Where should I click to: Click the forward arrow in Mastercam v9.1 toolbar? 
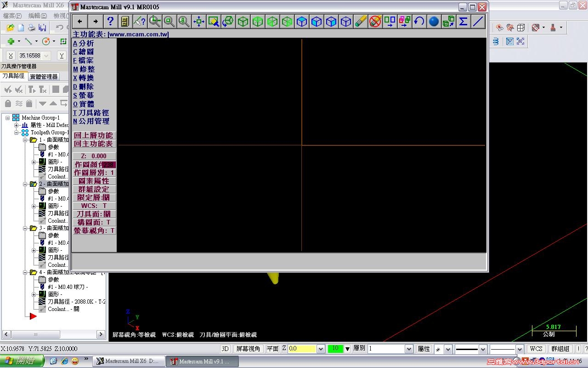[95, 22]
